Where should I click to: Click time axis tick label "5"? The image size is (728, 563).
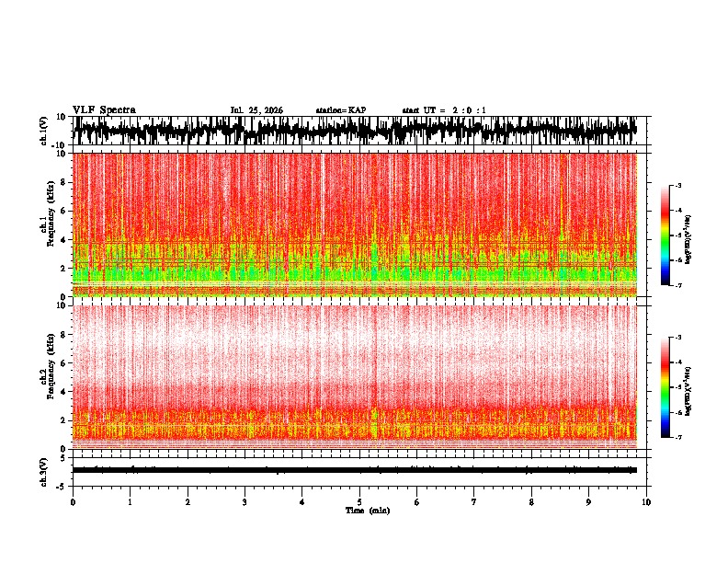[359, 502]
